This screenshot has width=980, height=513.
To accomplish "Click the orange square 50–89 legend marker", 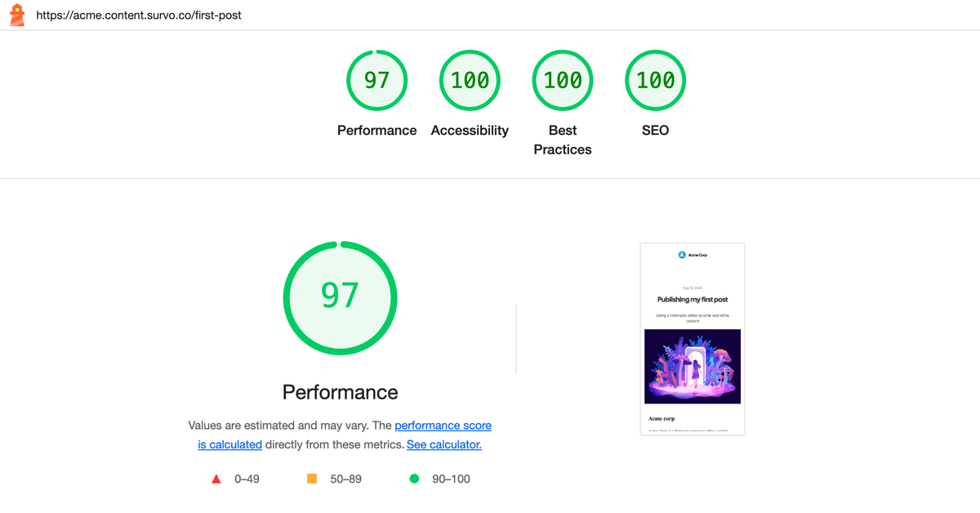I will click(311, 479).
